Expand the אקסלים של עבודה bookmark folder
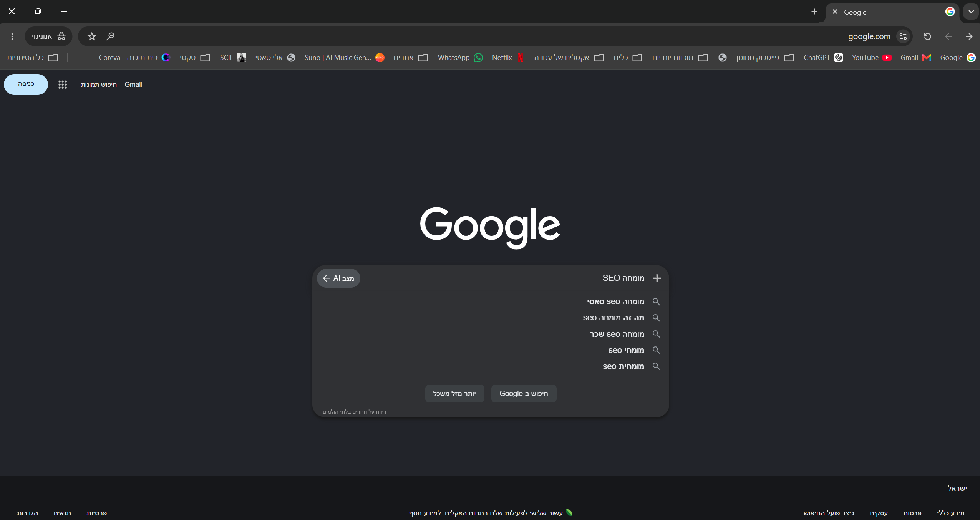 click(x=569, y=58)
